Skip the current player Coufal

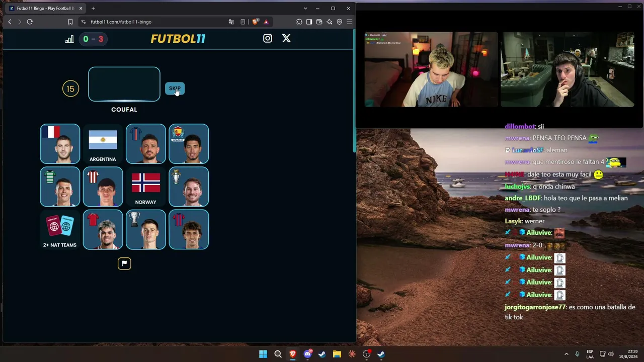pyautogui.click(x=175, y=88)
